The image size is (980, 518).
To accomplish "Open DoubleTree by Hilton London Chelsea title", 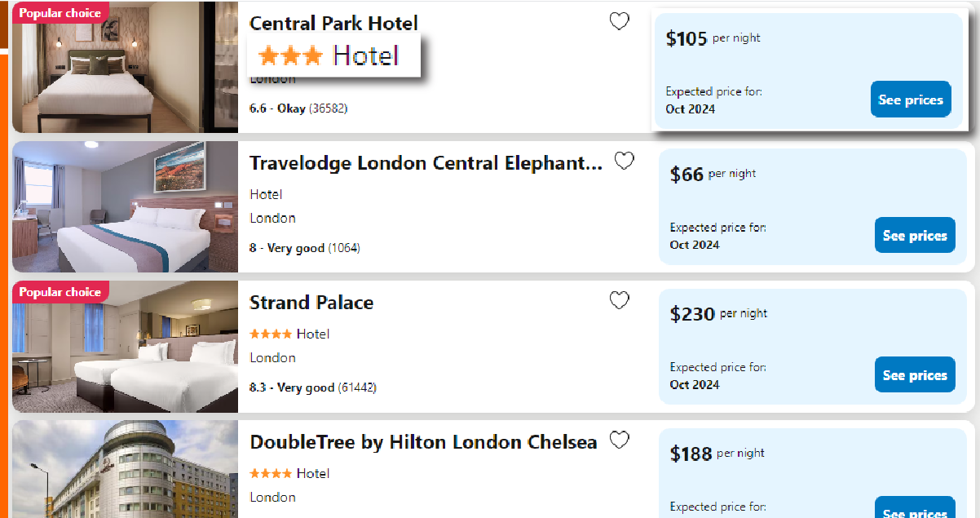I will click(423, 442).
